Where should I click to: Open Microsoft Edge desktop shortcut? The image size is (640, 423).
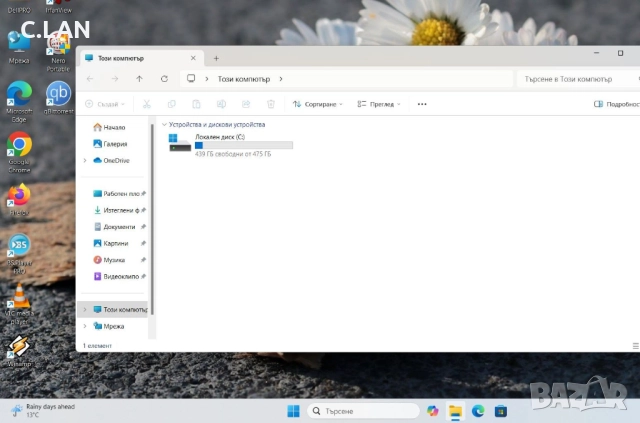(x=19, y=93)
